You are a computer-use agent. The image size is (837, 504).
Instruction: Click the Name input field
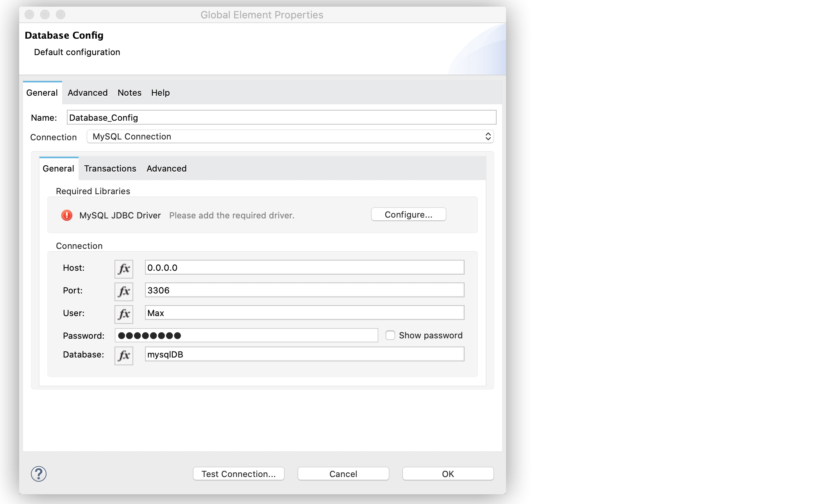click(x=281, y=117)
